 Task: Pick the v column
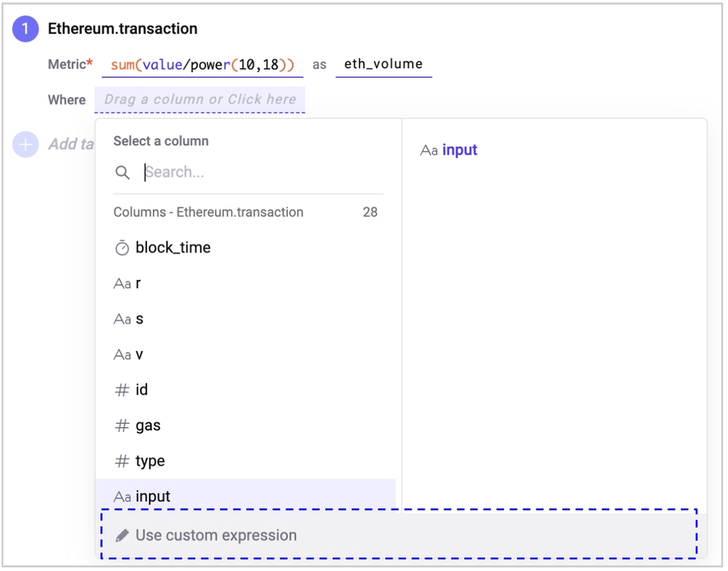coord(139,354)
